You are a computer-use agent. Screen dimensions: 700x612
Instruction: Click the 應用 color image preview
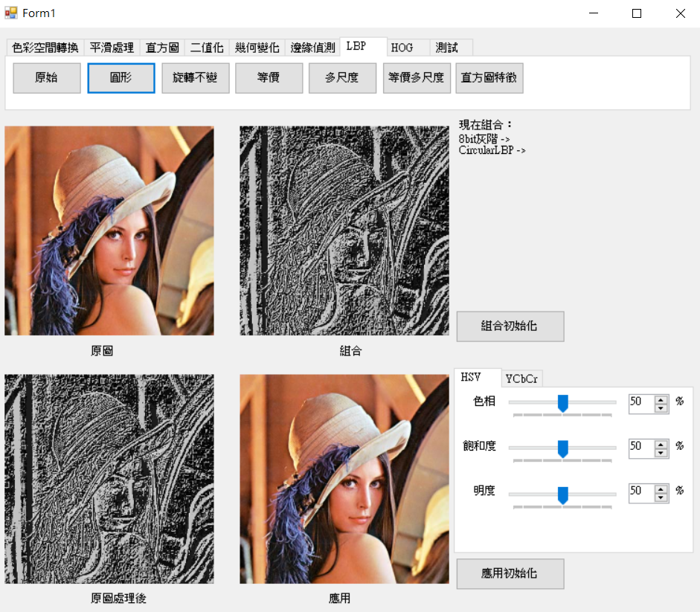pos(344,479)
